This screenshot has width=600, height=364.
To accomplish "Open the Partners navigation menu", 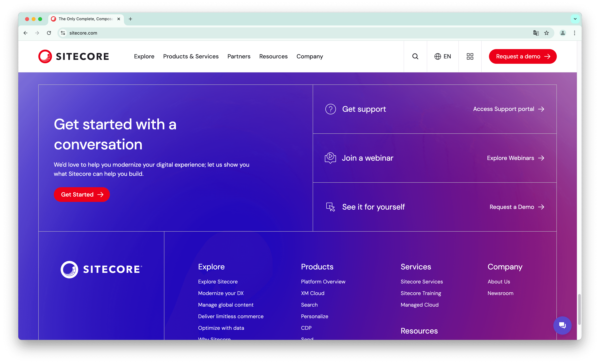I will tap(239, 57).
